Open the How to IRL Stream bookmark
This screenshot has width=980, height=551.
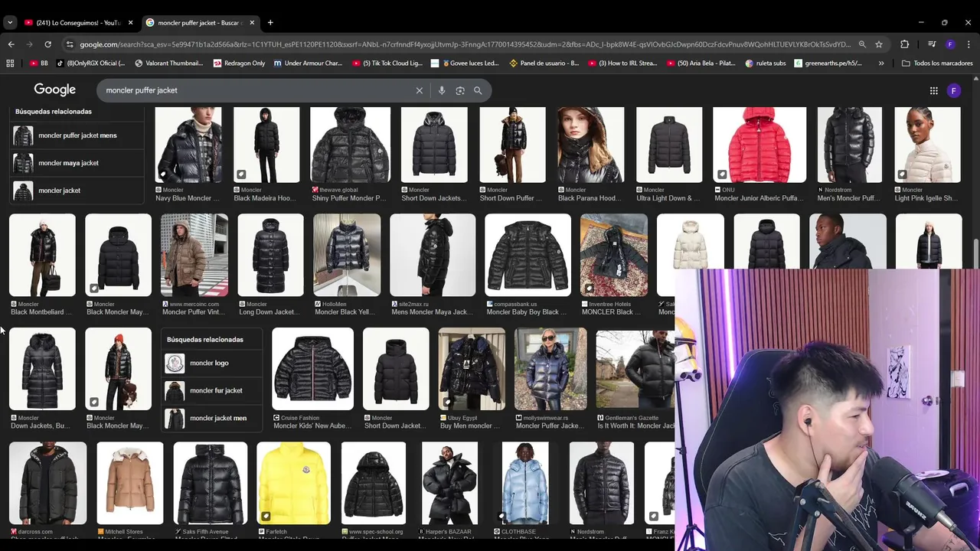point(622,64)
